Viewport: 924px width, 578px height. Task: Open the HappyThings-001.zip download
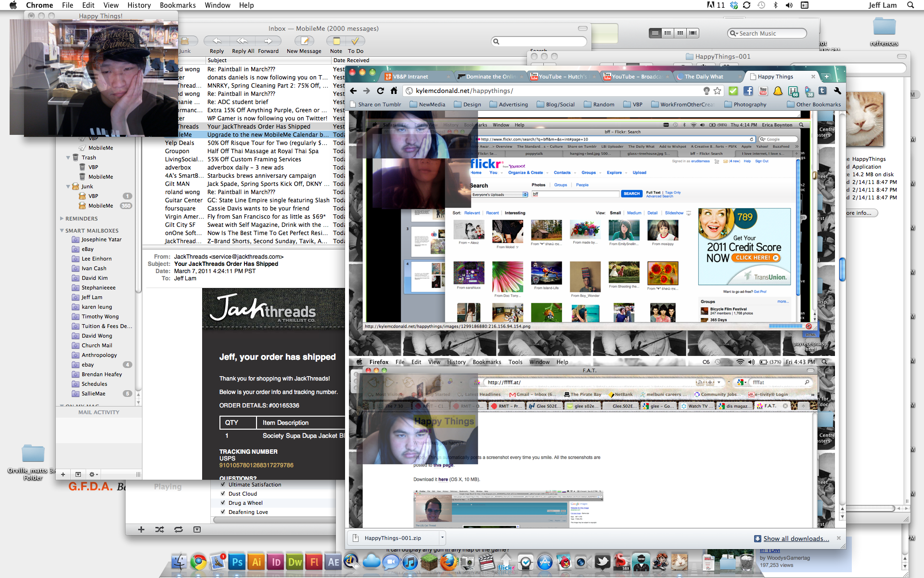393,538
